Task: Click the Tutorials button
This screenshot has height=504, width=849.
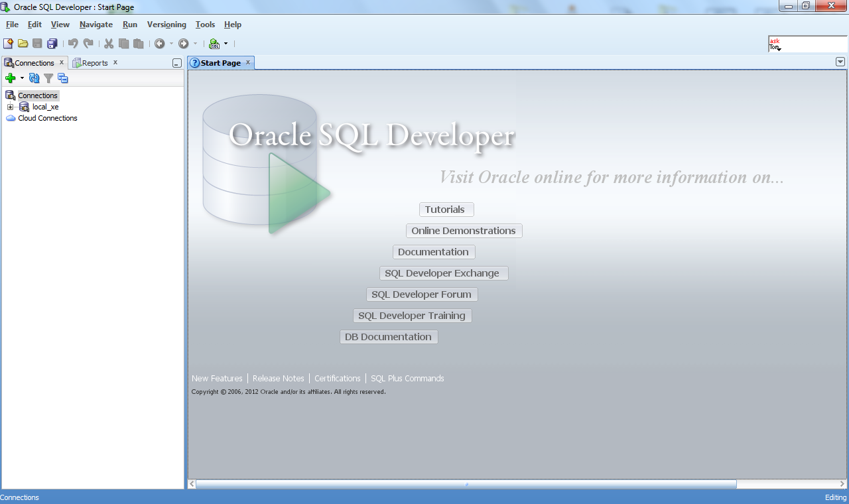Action: (x=446, y=210)
